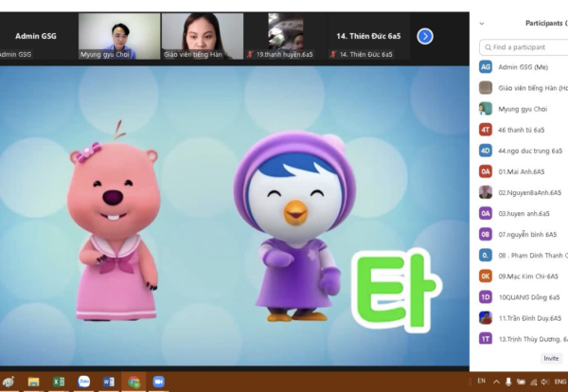Show hidden system tray icons
This screenshot has height=392, width=568.
coord(496,382)
